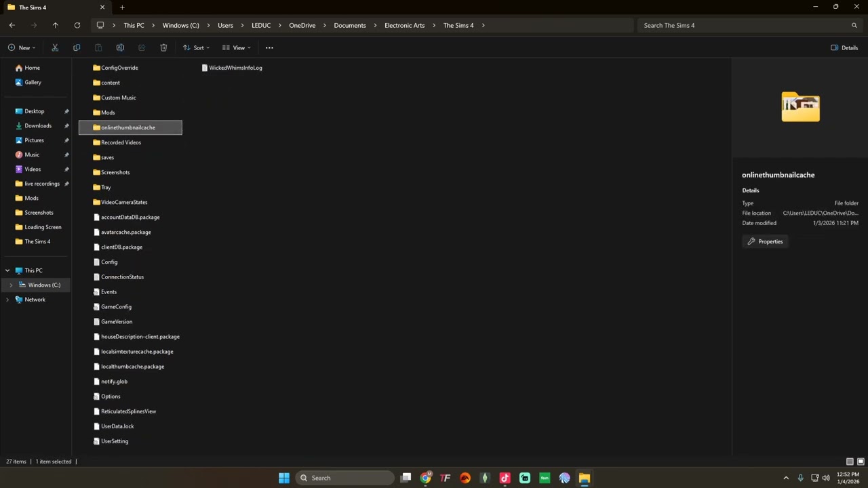Open the New dropdown menu
The width and height of the screenshot is (868, 488).
pos(22,47)
